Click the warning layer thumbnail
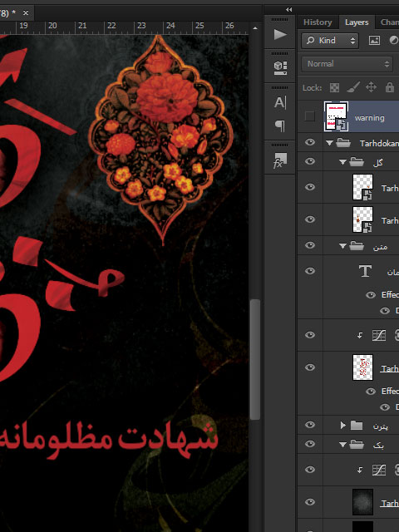 (x=336, y=116)
